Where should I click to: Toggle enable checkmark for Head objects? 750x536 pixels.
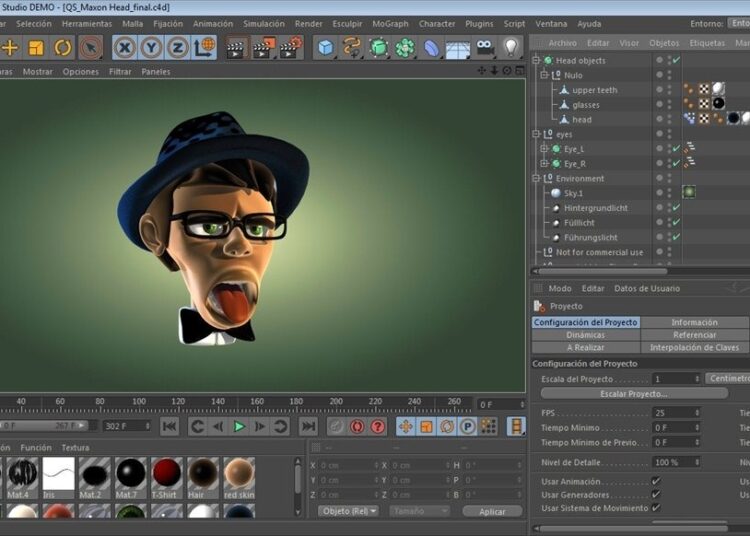(676, 60)
